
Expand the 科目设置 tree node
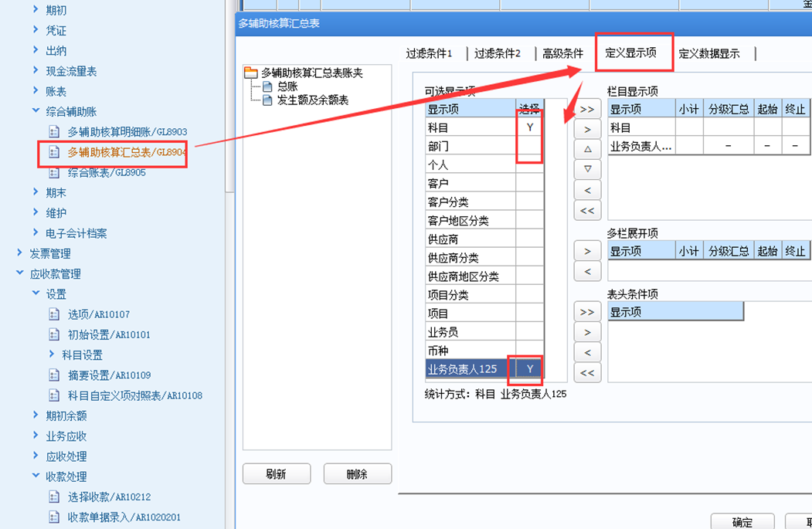click(51, 354)
